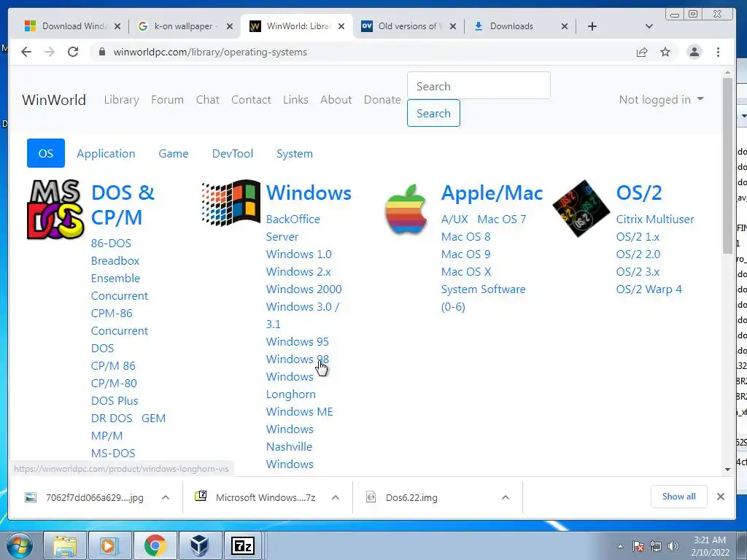Open 7-Zip from the taskbar

(242, 545)
